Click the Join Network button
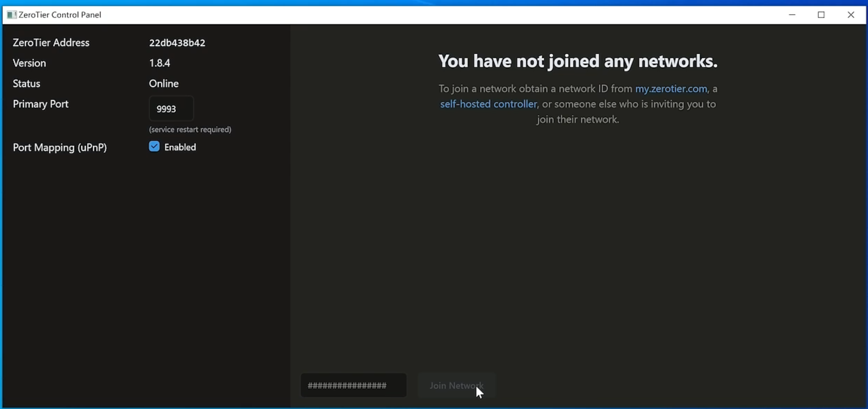868x409 pixels. tap(456, 385)
